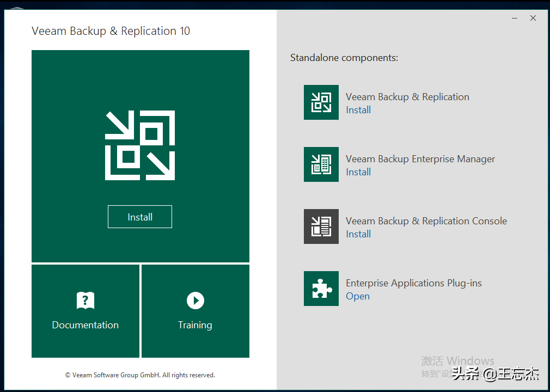
Task: Open the Training tile
Action: pyautogui.click(x=195, y=311)
